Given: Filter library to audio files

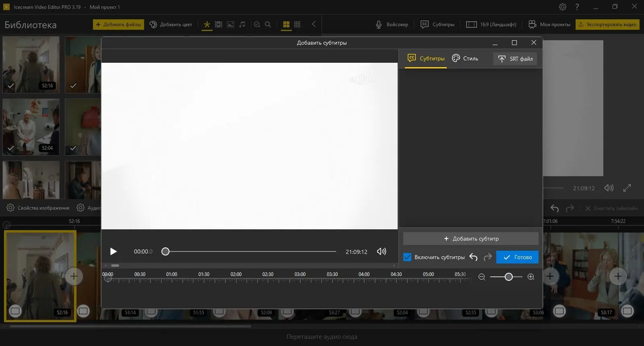Looking at the screenshot, I should coord(242,25).
